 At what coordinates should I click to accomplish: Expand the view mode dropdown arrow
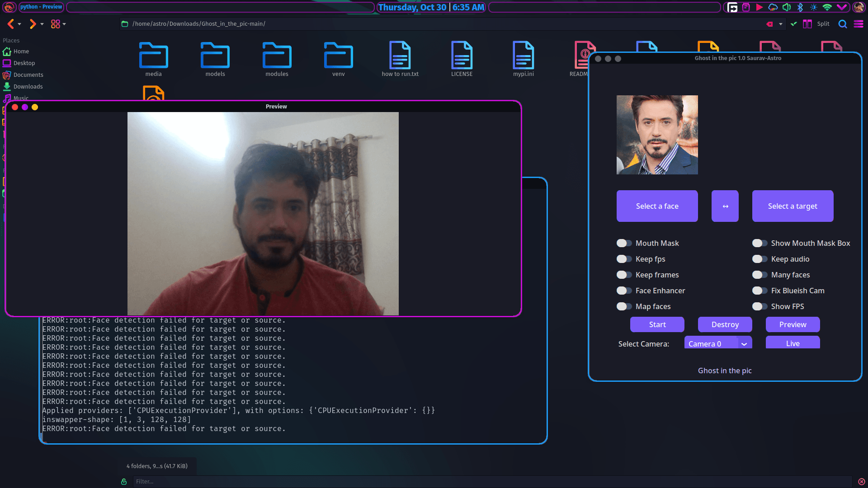point(64,24)
